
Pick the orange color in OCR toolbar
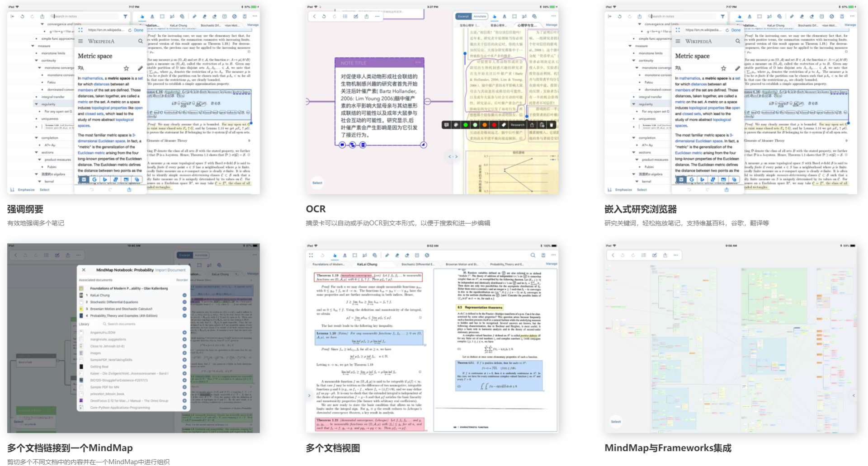[x=485, y=125]
